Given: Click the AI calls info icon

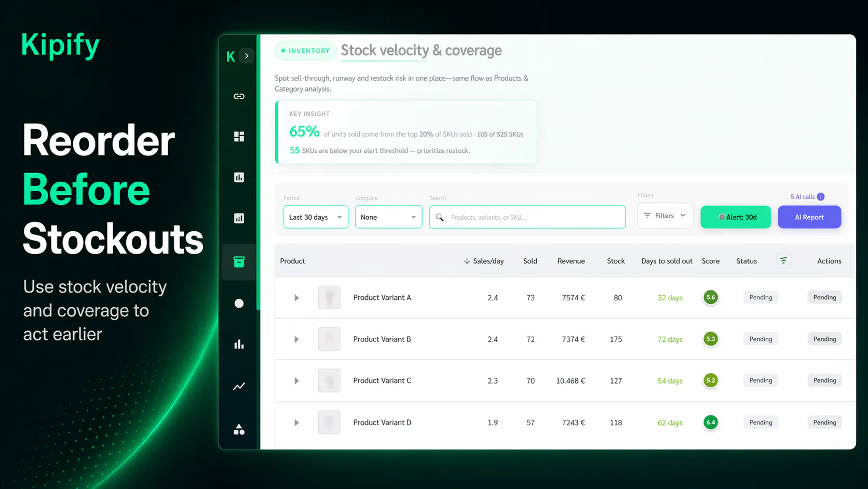Looking at the screenshot, I should [821, 197].
